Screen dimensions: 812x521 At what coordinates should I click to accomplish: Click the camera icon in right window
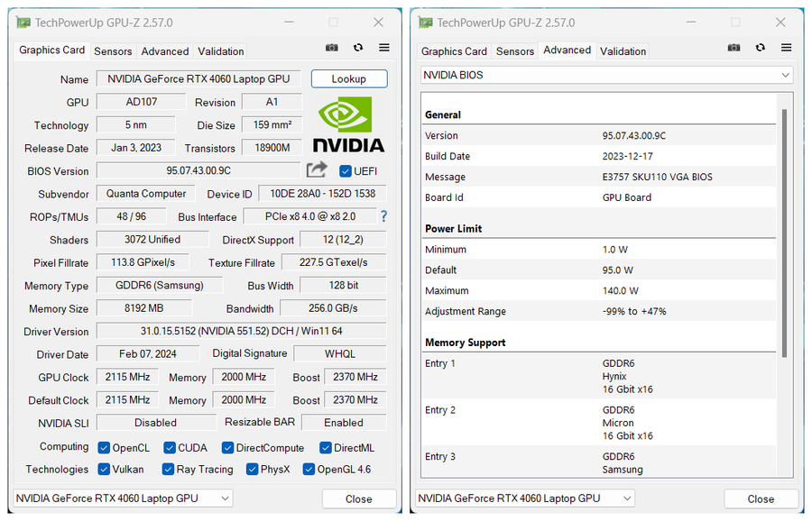coord(734,48)
